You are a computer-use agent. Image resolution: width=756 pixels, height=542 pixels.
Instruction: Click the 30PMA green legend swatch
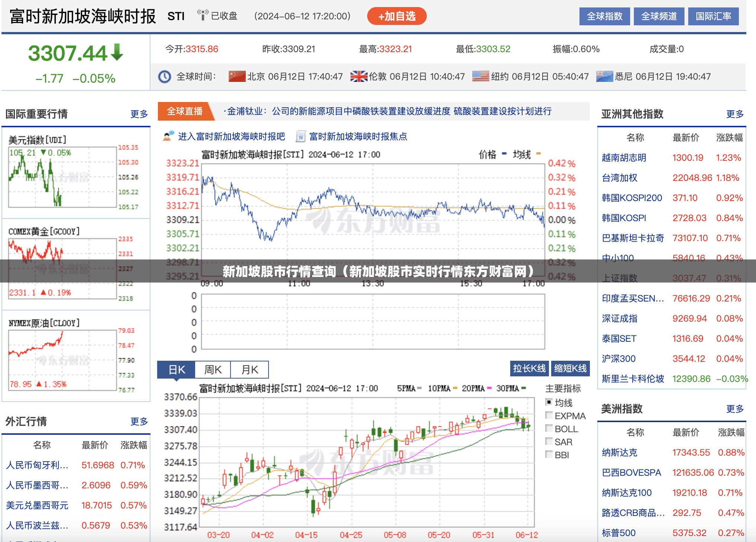[x=523, y=388]
